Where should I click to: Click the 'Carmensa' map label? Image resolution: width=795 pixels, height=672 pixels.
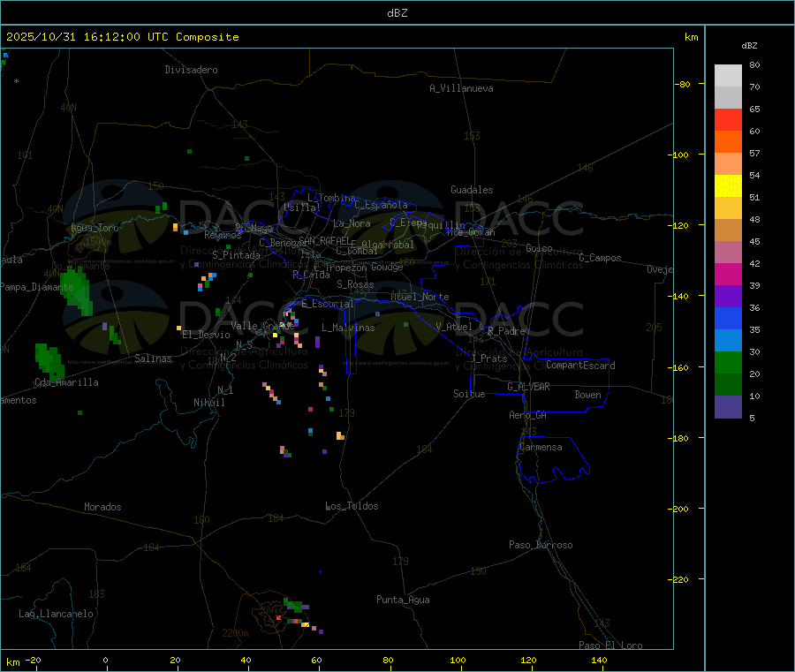coord(541,447)
